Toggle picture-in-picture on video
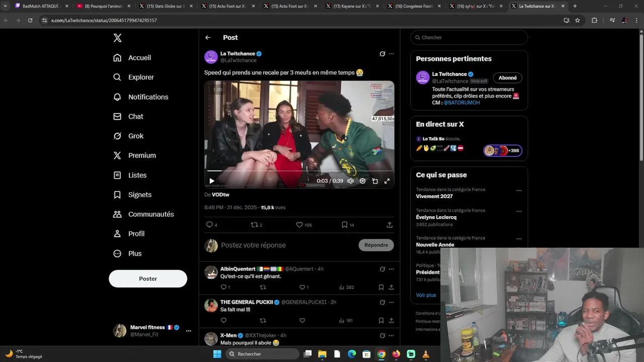 (x=375, y=181)
